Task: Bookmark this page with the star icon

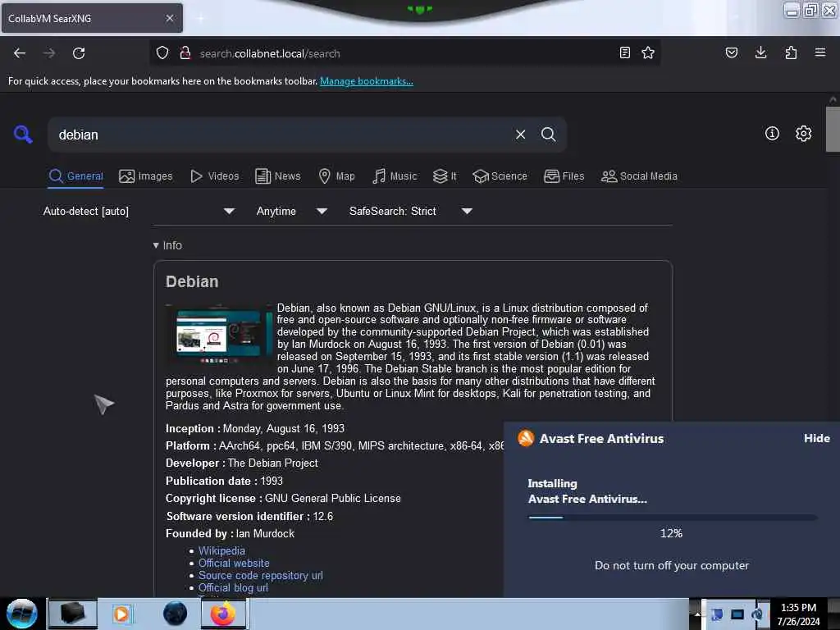Action: coord(648,52)
